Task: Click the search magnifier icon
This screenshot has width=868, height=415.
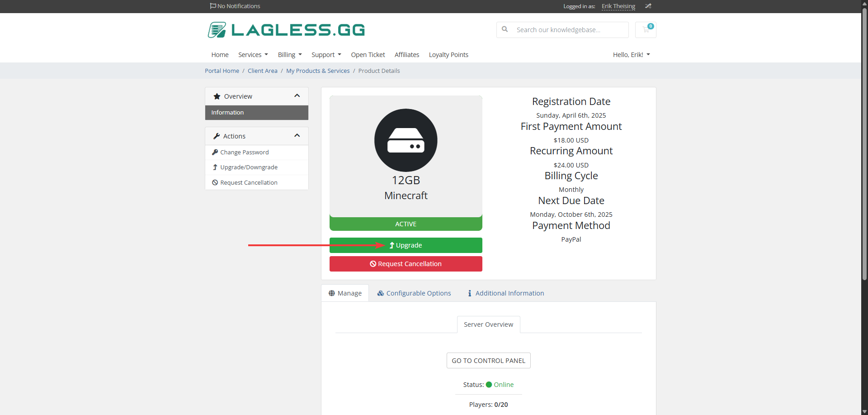Action: 505,29
